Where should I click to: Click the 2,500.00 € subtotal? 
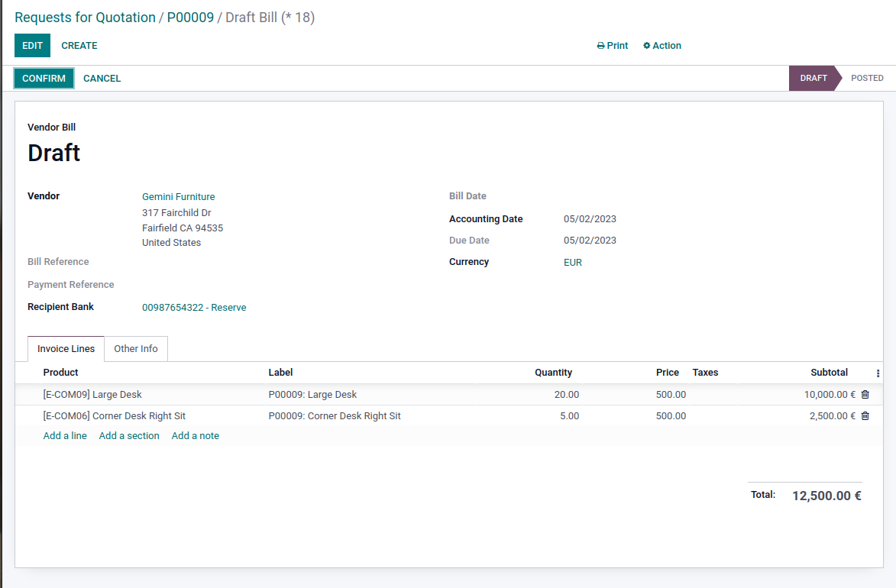tap(833, 416)
